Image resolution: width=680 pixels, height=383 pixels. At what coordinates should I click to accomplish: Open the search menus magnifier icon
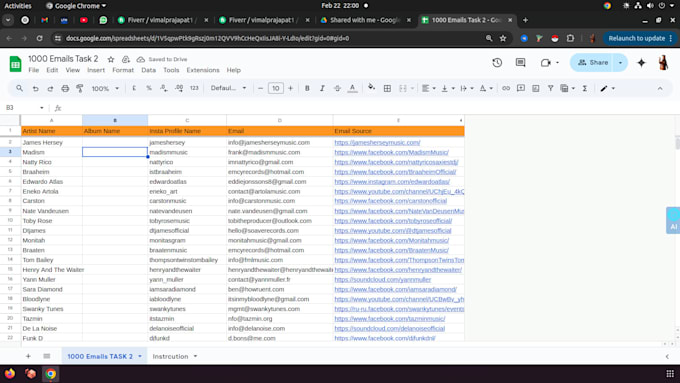pos(20,88)
